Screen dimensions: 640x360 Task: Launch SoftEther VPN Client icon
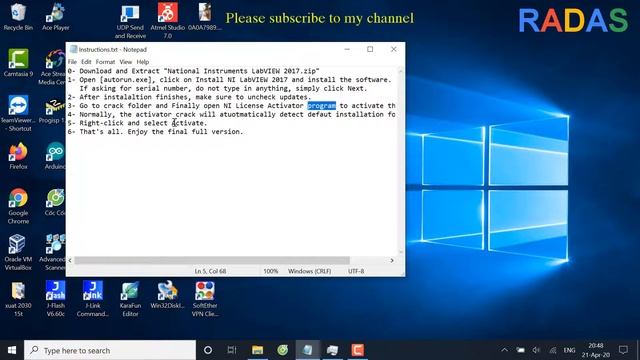(x=205, y=299)
